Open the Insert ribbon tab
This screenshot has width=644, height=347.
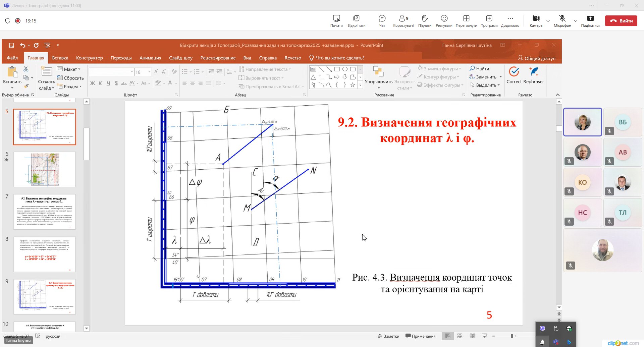[x=60, y=58]
